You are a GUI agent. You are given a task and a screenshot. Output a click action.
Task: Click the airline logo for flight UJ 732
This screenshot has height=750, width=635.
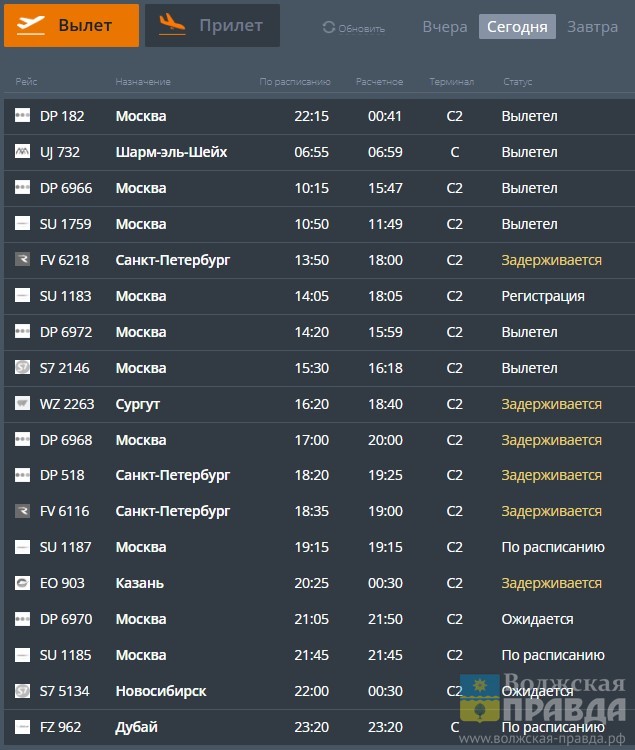tap(22, 152)
